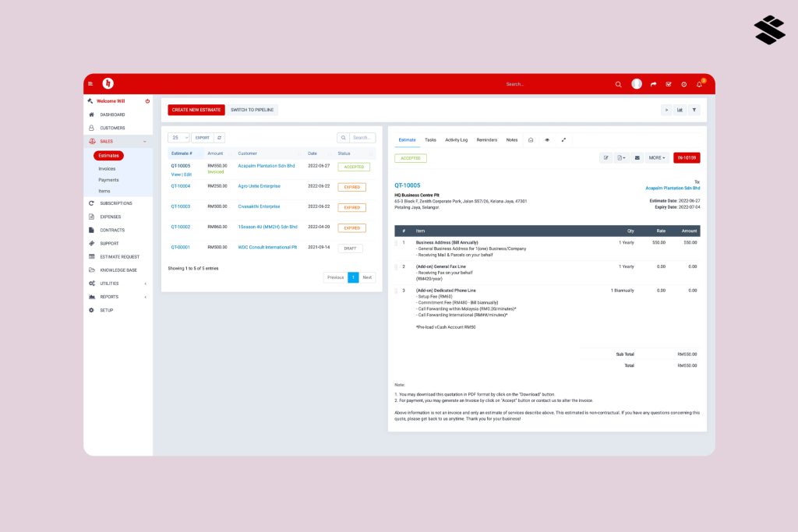Click the Customers person icon
798x532 pixels.
[x=92, y=128]
